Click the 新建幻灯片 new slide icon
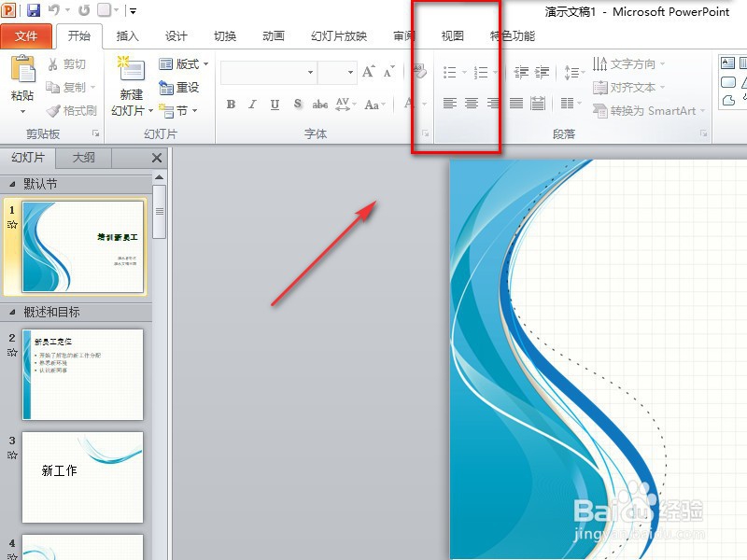 (x=131, y=70)
